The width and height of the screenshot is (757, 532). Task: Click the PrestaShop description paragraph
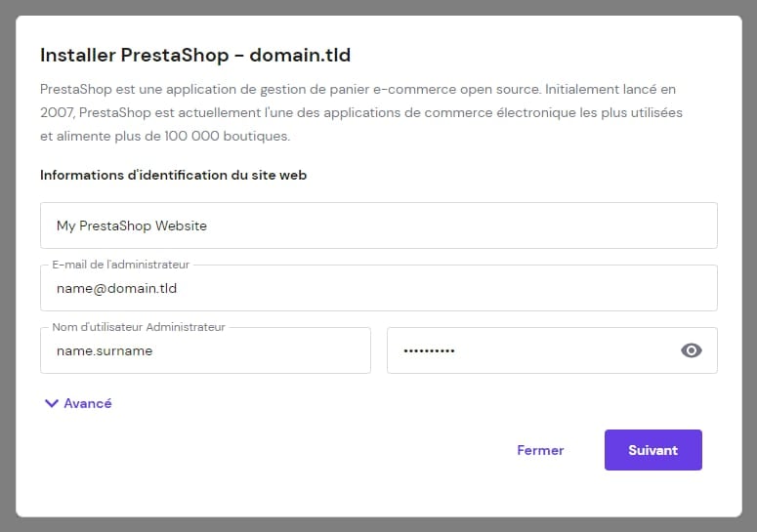(361, 111)
